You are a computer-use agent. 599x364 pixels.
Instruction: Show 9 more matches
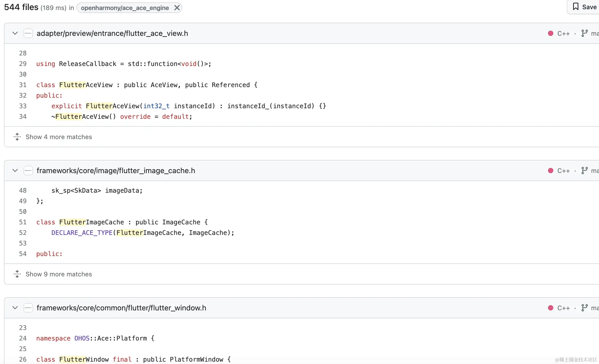[x=59, y=274]
